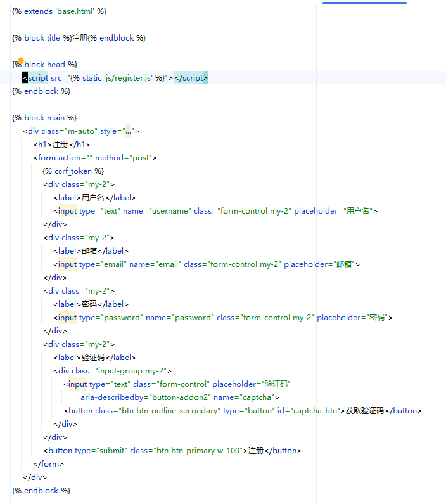Click the 密码 label line
The width and height of the screenshot is (446, 504).
coord(91,304)
